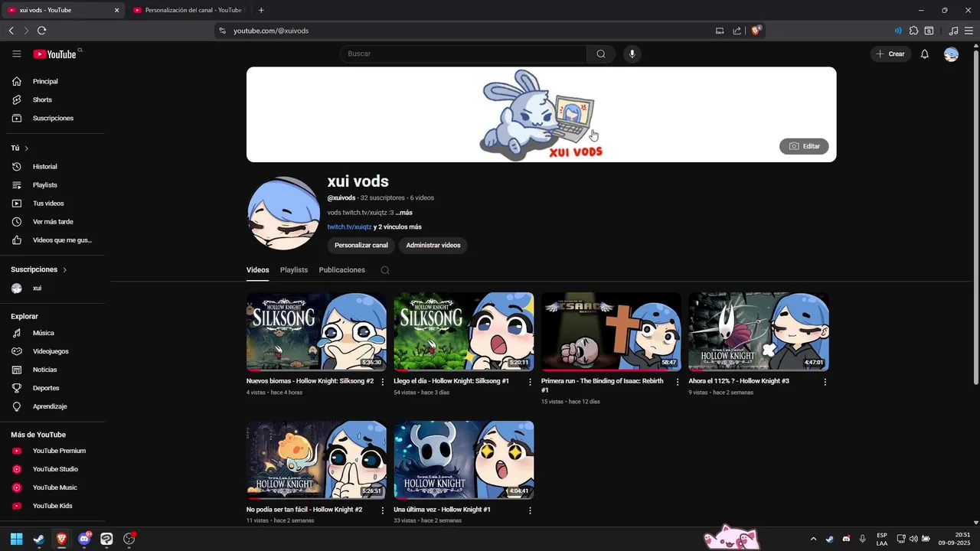Open the browser extensions puzzle icon

(913, 31)
